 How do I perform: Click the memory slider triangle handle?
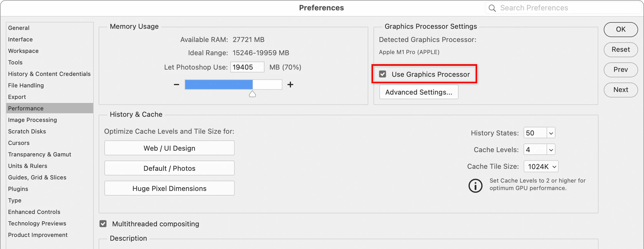(x=252, y=94)
